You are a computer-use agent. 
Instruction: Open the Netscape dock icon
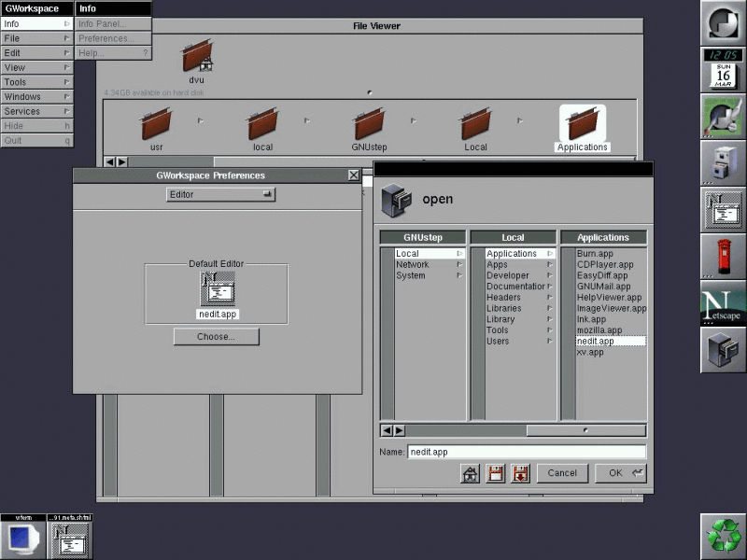tap(723, 303)
